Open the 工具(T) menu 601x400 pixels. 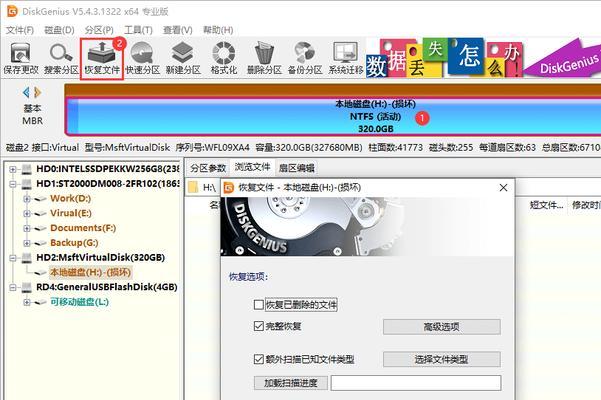[x=138, y=30]
